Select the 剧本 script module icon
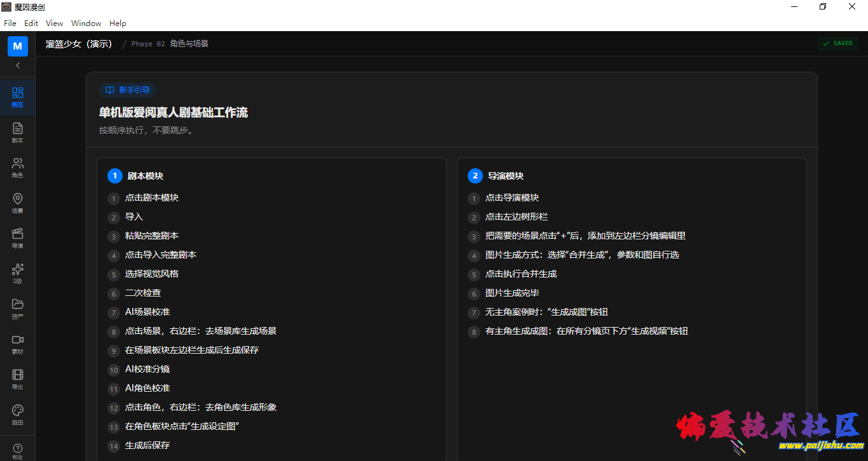Viewport: 868px width, 461px height. pyautogui.click(x=17, y=132)
